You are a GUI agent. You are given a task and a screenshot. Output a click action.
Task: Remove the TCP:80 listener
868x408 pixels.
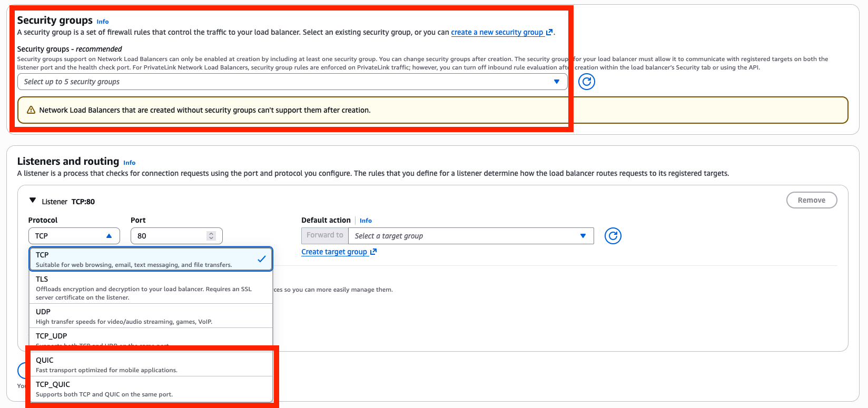pyautogui.click(x=811, y=200)
